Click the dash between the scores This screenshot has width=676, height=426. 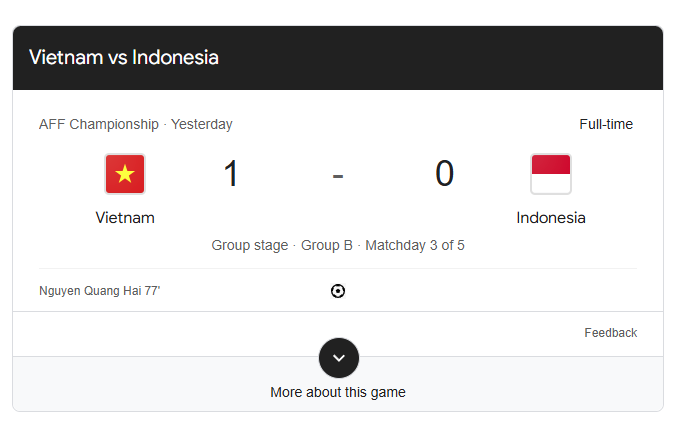pyautogui.click(x=338, y=175)
